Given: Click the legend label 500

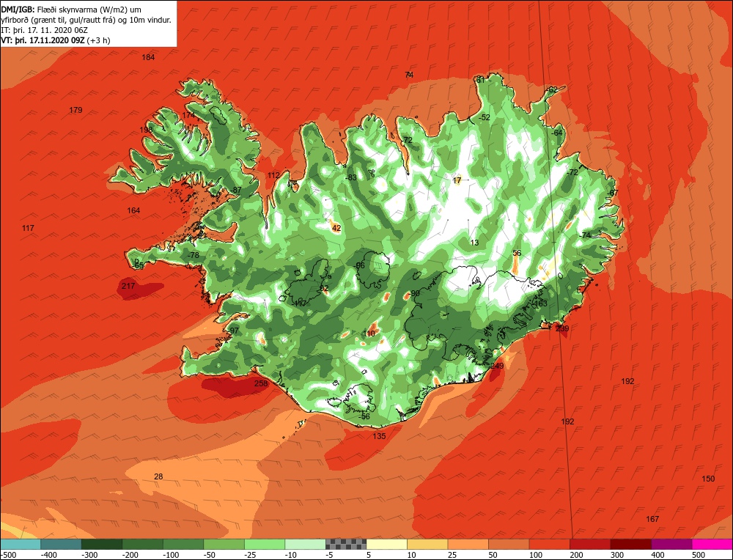Looking at the screenshot, I should point(699,555).
